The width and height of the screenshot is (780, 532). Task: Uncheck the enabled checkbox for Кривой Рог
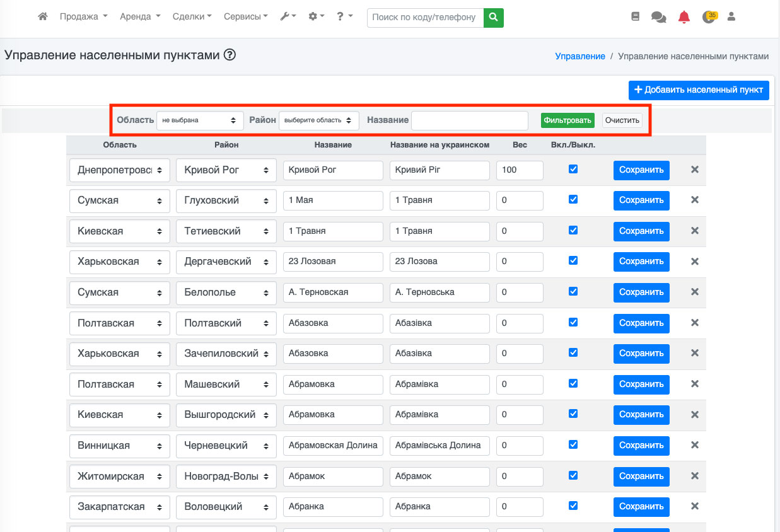coord(573,169)
